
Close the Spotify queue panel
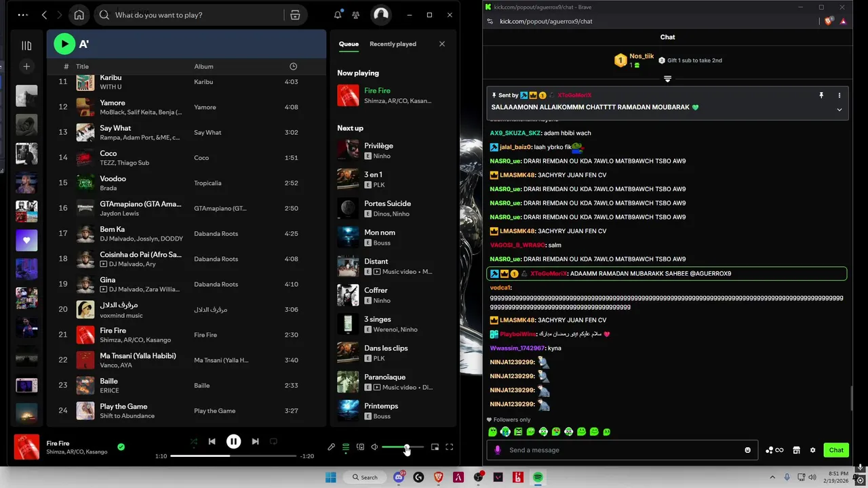tap(442, 44)
